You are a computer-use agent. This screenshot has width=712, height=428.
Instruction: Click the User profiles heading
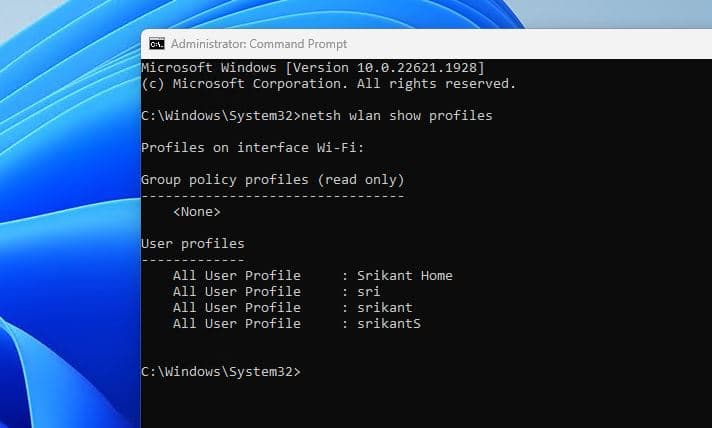point(193,244)
